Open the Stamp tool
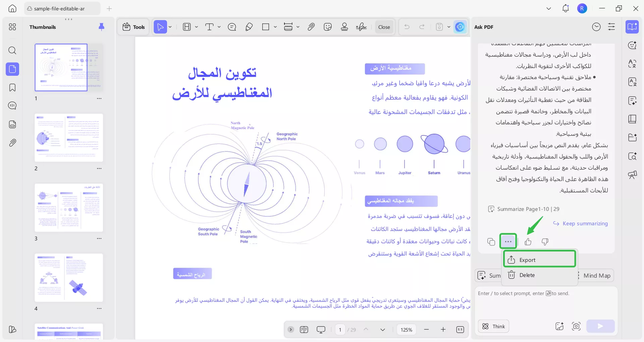 coord(344,27)
